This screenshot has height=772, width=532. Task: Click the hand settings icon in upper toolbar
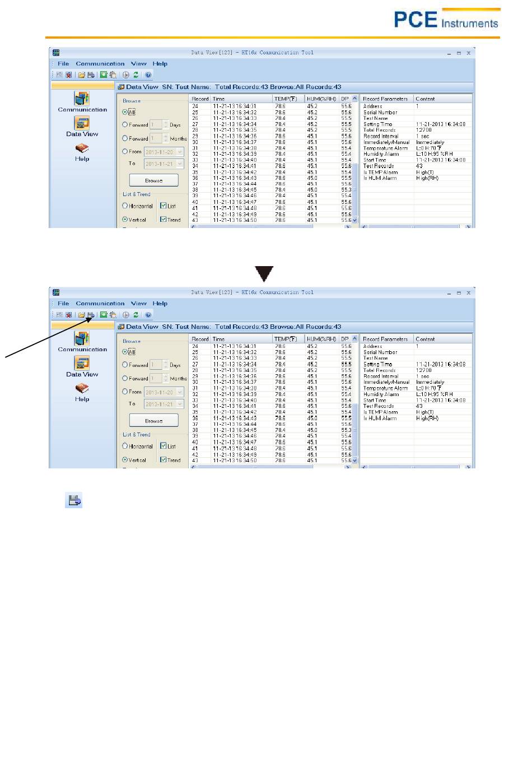[x=113, y=75]
